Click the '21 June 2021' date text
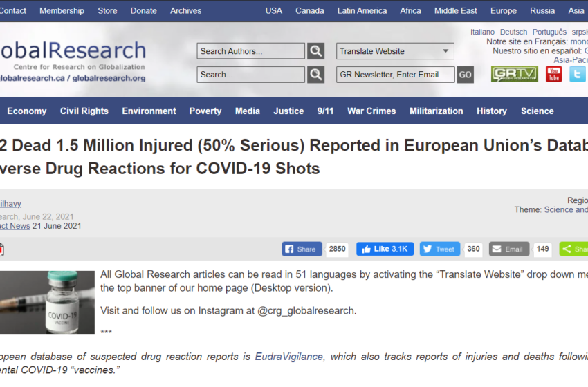 (x=57, y=226)
